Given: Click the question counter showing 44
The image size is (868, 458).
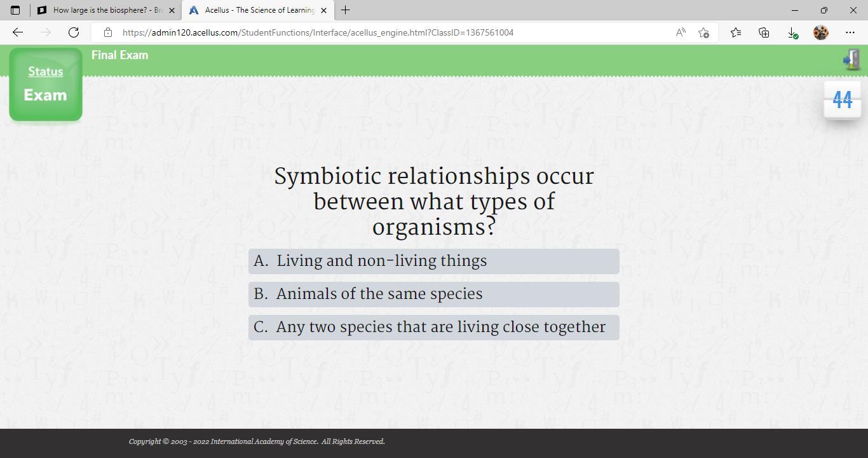Looking at the screenshot, I should pyautogui.click(x=843, y=100).
